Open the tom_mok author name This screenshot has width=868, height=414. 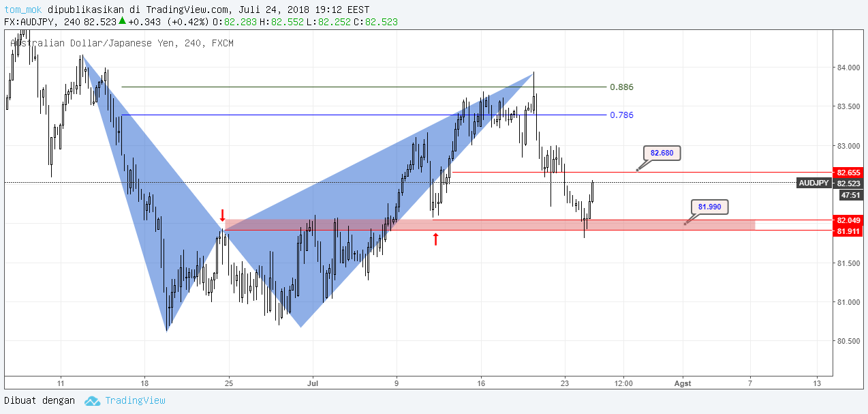(x=24, y=10)
